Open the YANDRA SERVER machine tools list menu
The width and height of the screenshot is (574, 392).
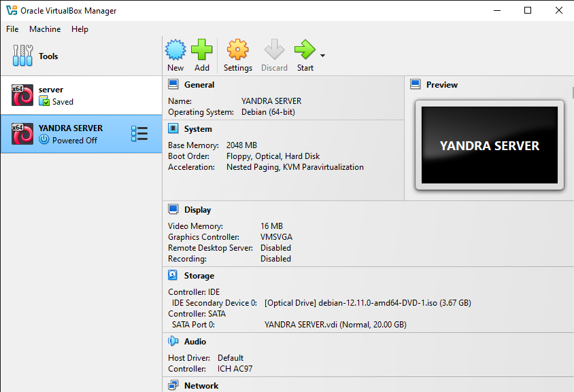click(139, 134)
